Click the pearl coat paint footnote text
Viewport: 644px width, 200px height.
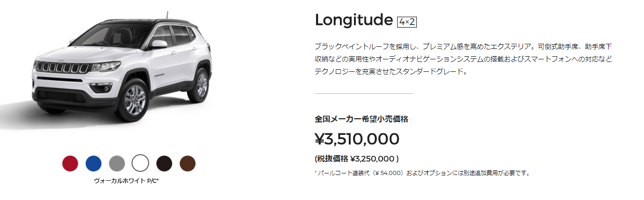pos(422,173)
